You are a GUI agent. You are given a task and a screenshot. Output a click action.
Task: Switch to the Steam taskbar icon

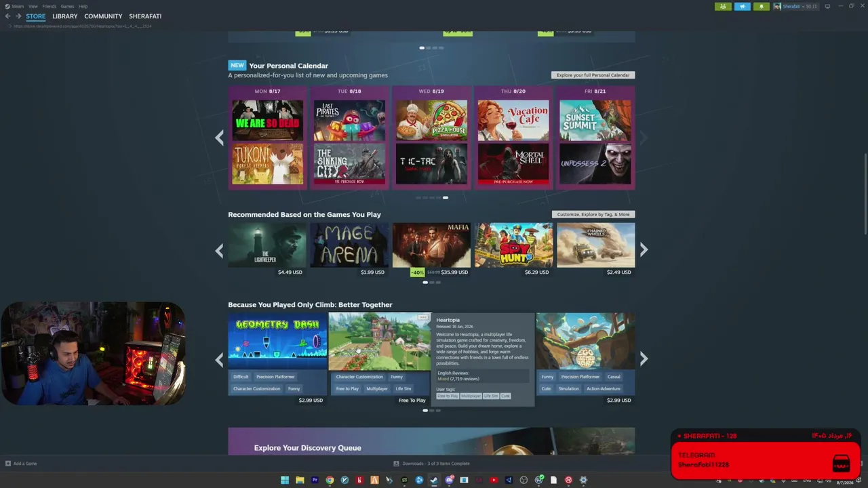pyautogui.click(x=434, y=480)
